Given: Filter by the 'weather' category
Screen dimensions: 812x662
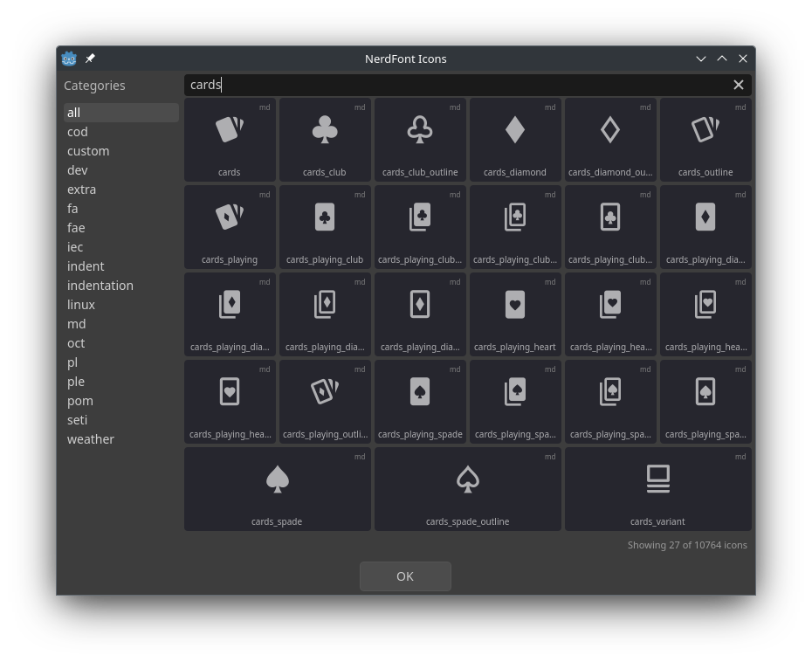Looking at the screenshot, I should 121,438.
